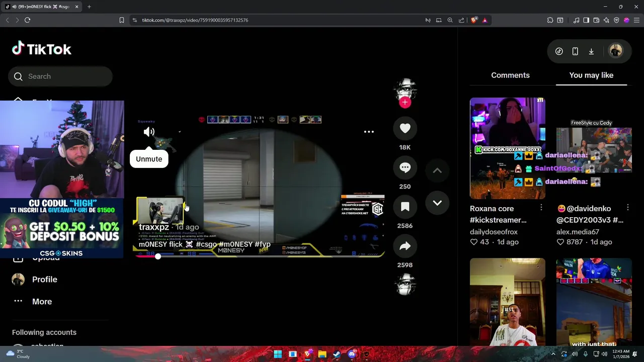
Task: Click the get app phone icon
Action: point(575,51)
